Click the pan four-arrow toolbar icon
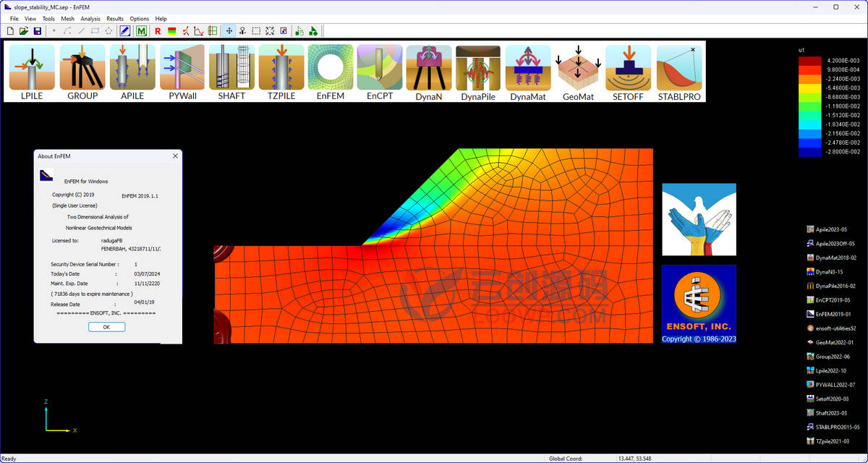Screen dimensions: 868x463 [x=229, y=31]
